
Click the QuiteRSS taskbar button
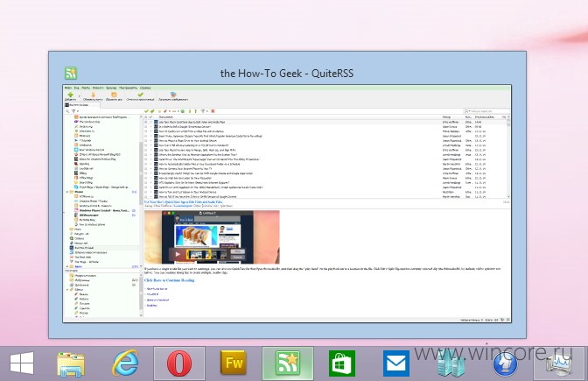(288, 363)
